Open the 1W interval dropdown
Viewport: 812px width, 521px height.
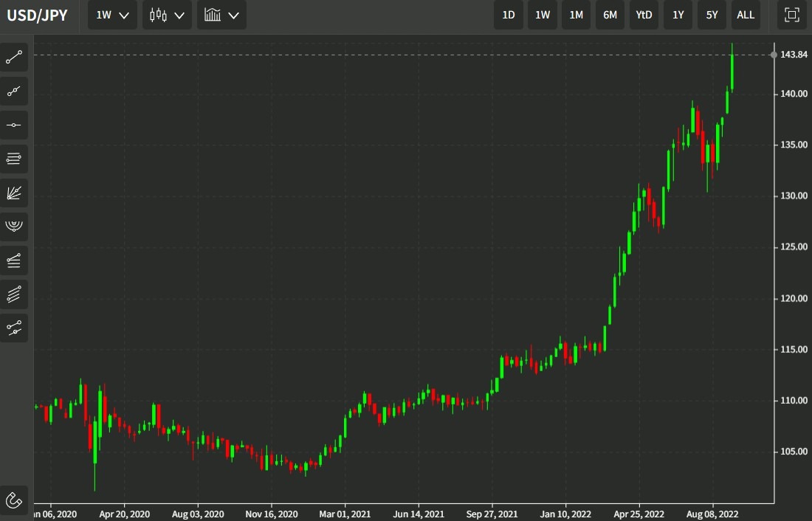112,15
